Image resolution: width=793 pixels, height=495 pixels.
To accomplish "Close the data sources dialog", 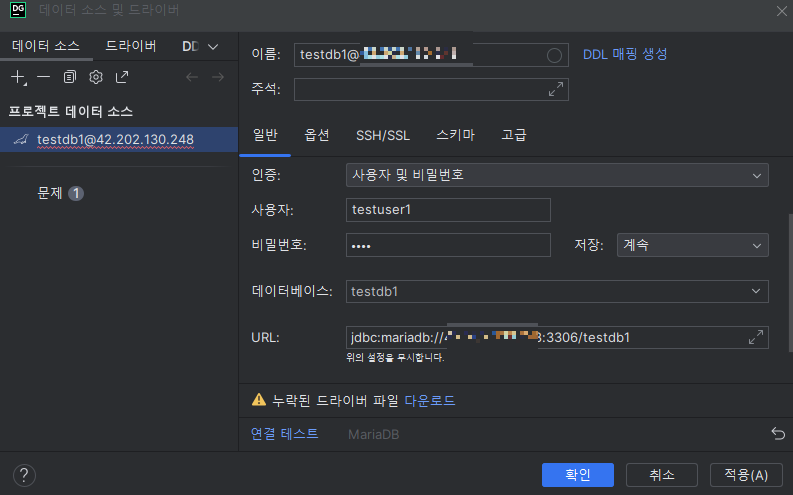I will [x=781, y=11].
